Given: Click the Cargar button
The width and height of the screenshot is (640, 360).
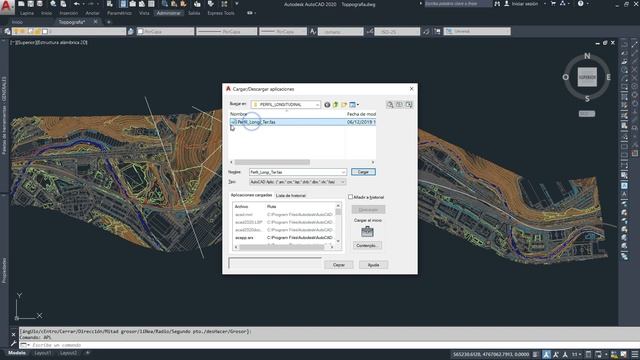Looking at the screenshot, I should tap(363, 172).
